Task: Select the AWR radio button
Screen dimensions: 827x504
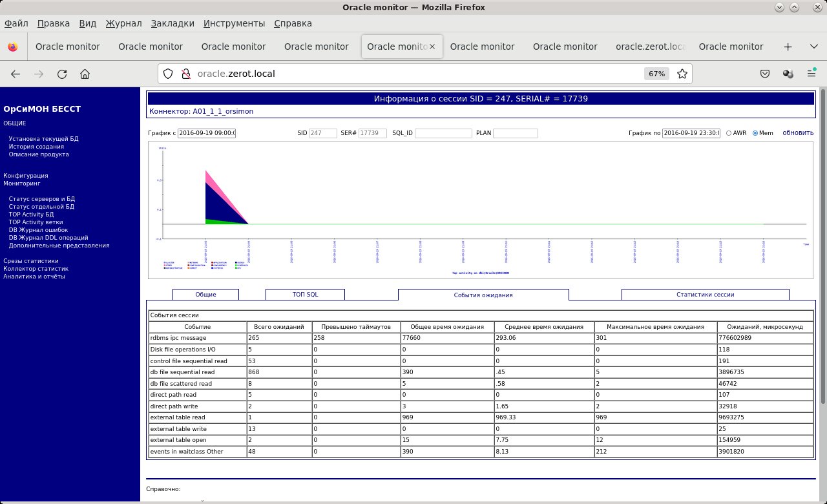Action: pyautogui.click(x=729, y=133)
